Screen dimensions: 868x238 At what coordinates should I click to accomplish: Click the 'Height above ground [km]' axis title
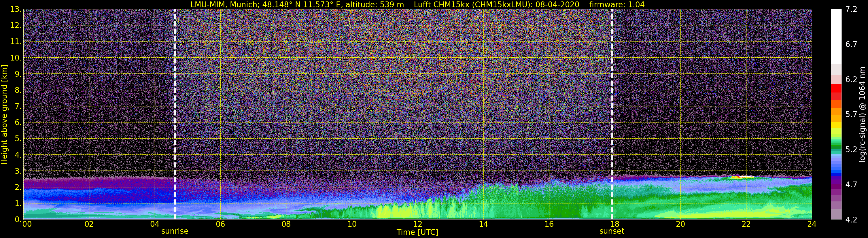4,114
